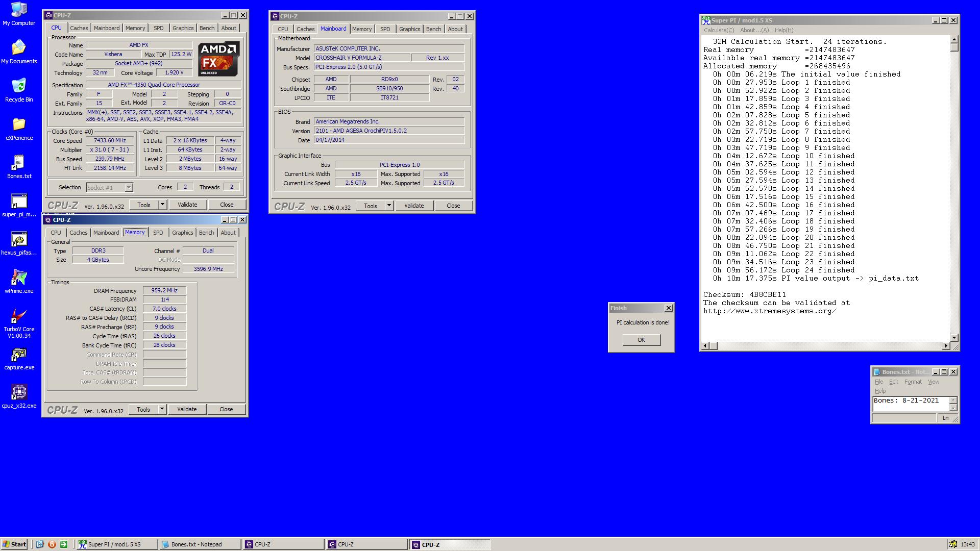
Task: Click the DRAM Frequency value 959.2 MHz
Action: (164, 290)
